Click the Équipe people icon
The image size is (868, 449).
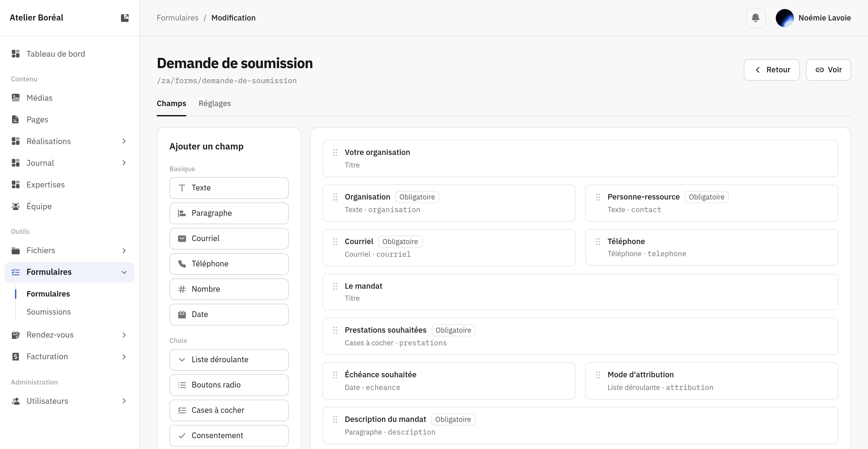[15, 206]
